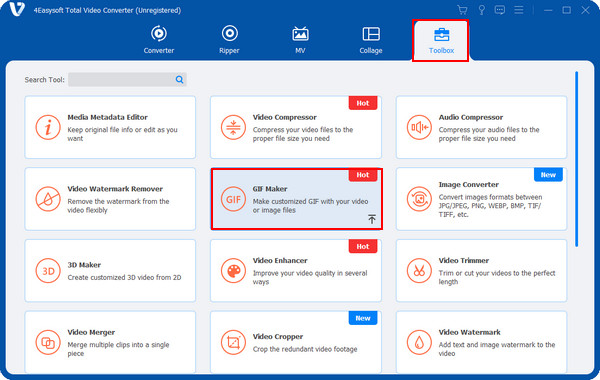Open the MV tab
Image resolution: width=600 pixels, height=380 pixels.
coord(300,40)
